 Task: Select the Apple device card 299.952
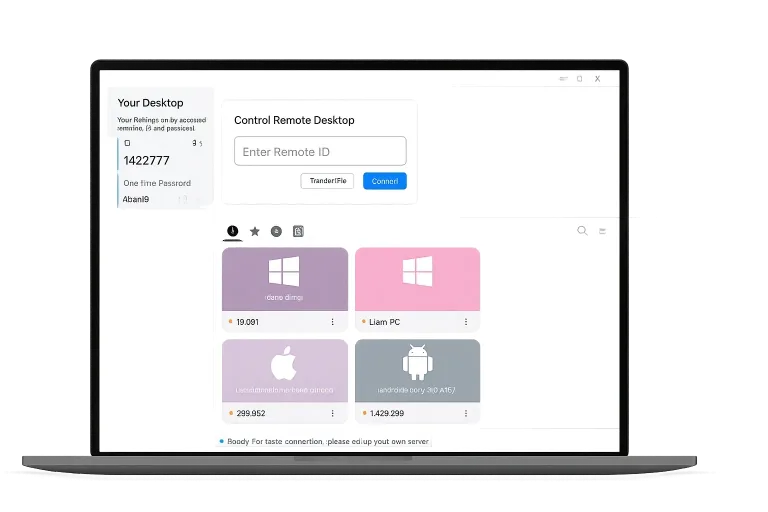[285, 371]
